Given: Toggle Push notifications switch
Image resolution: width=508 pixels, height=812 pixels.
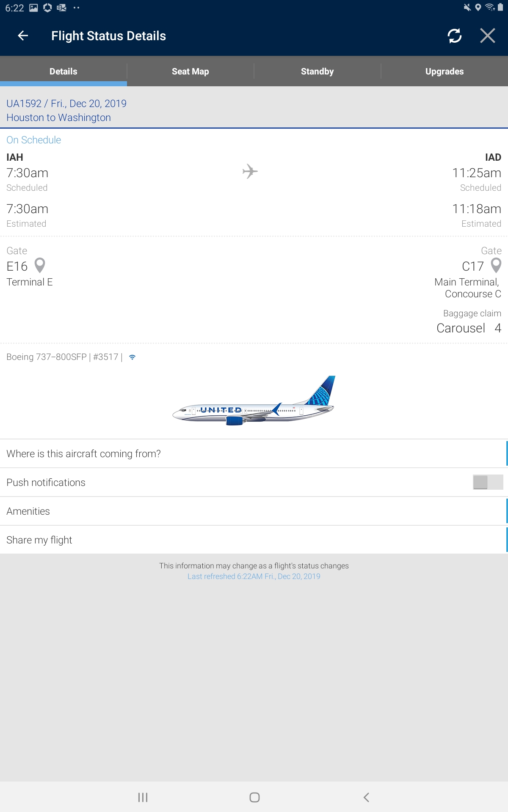Looking at the screenshot, I should pos(488,482).
